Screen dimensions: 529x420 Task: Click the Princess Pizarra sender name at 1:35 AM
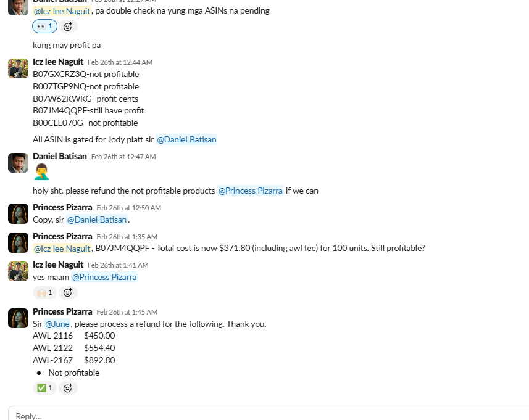pyautogui.click(x=62, y=236)
